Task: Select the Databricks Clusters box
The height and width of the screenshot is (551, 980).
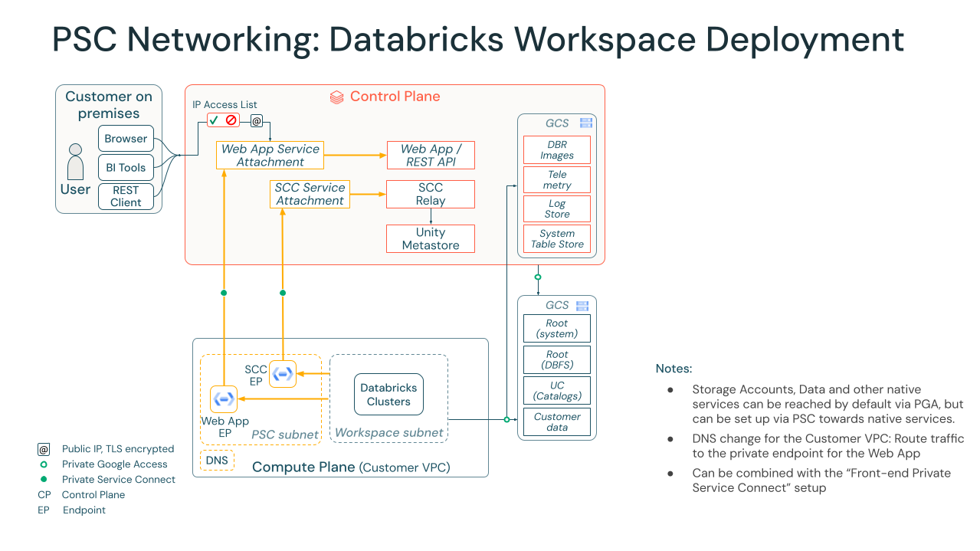Action: (388, 395)
